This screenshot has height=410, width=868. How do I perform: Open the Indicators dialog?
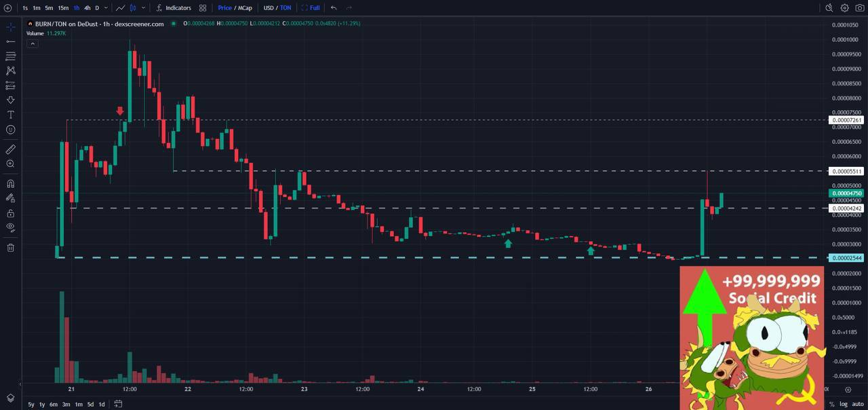tap(174, 8)
